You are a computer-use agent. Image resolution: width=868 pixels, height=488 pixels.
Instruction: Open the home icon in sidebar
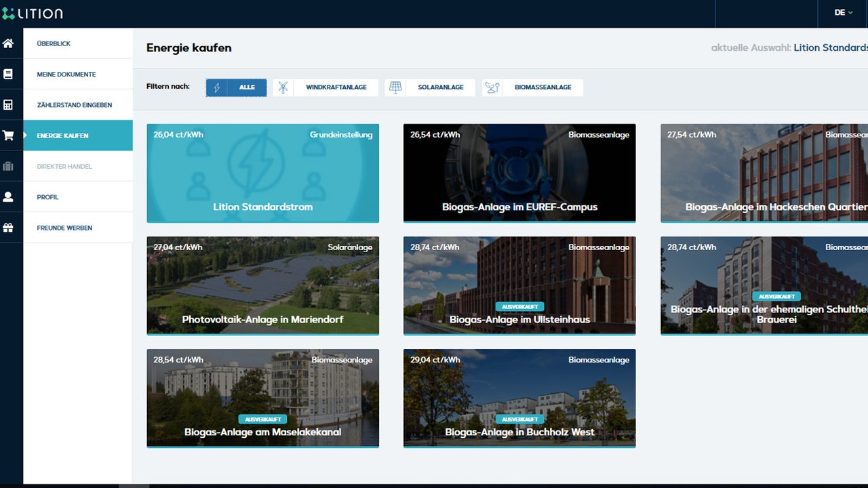click(x=8, y=43)
